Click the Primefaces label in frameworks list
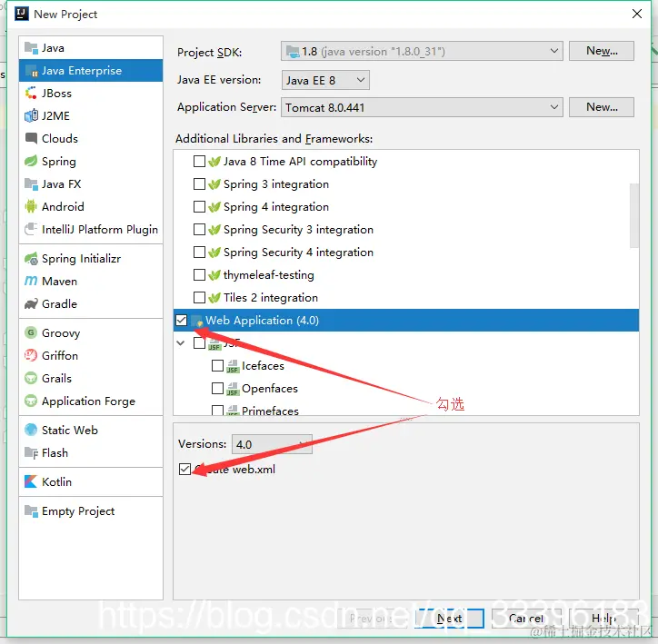658x644 pixels. coord(270,411)
